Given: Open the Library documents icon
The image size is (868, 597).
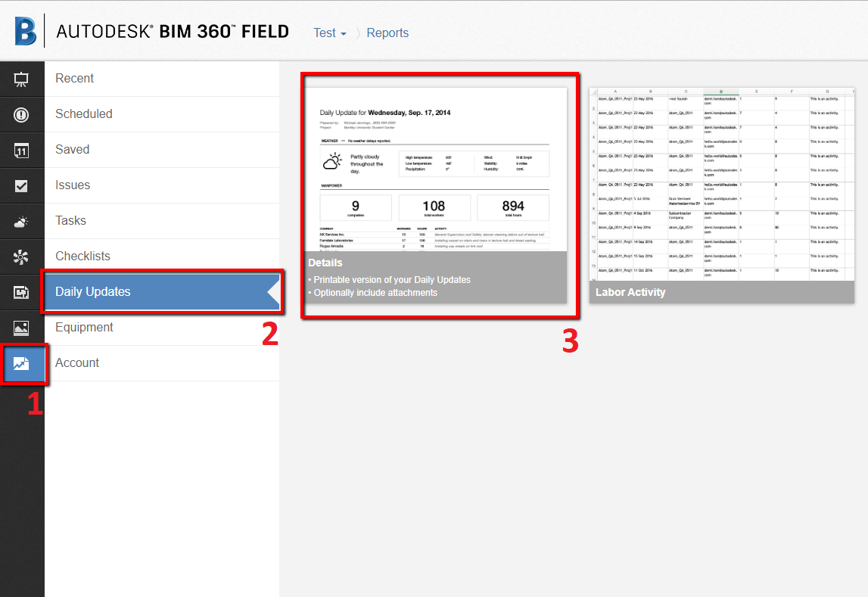Looking at the screenshot, I should [x=22, y=291].
